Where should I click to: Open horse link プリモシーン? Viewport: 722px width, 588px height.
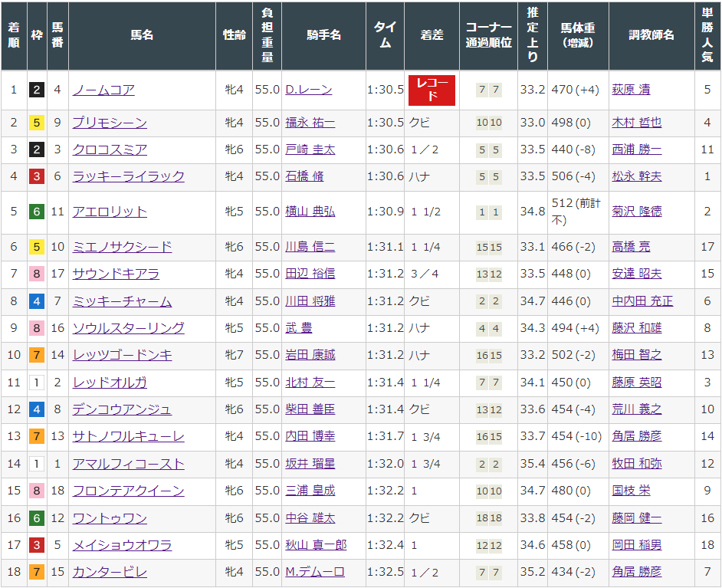[110, 123]
